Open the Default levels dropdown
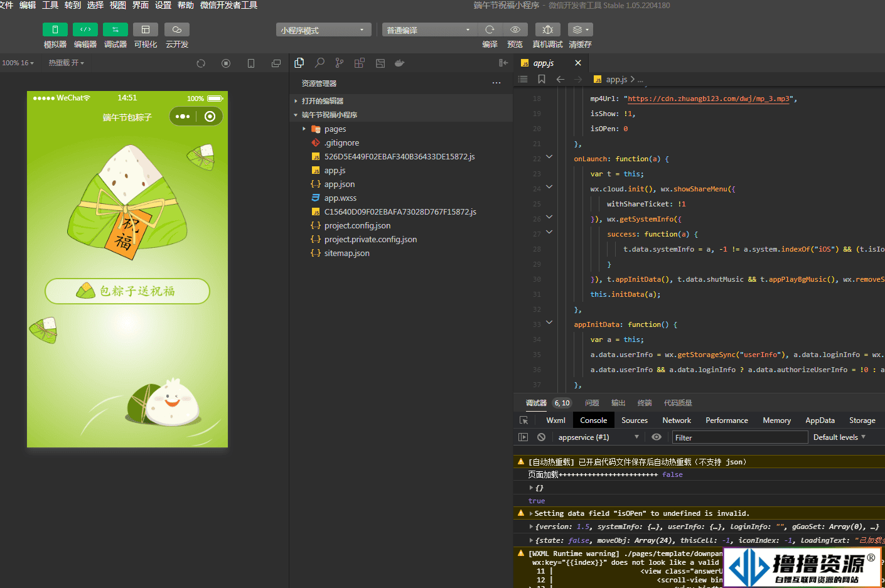885x588 pixels. pos(840,437)
